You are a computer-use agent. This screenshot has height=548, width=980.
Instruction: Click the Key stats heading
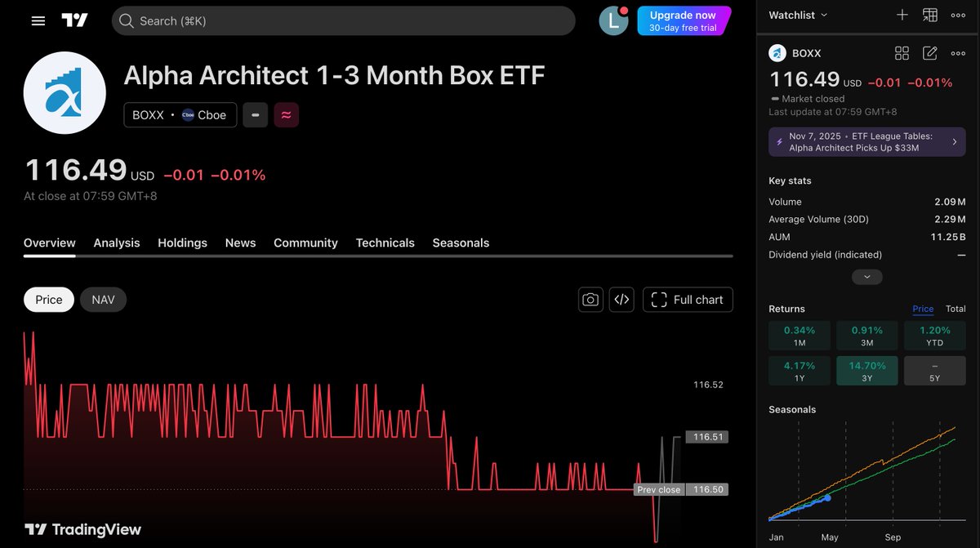[790, 180]
